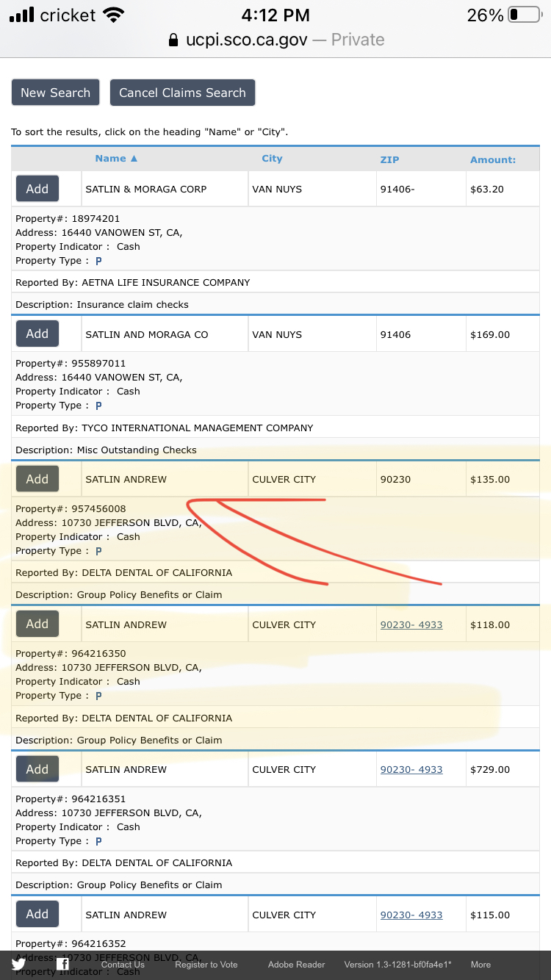Open Contact Us footer link
The width and height of the screenshot is (551, 980).
[x=123, y=965]
